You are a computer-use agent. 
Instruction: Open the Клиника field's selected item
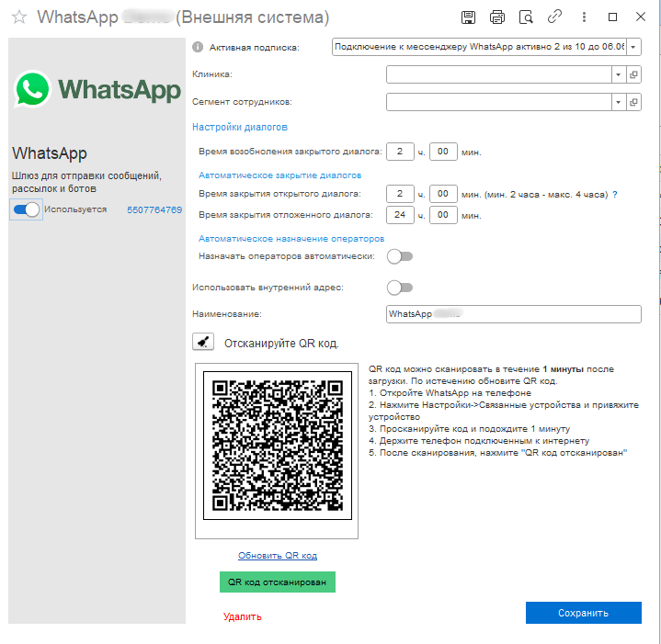pos(633,74)
